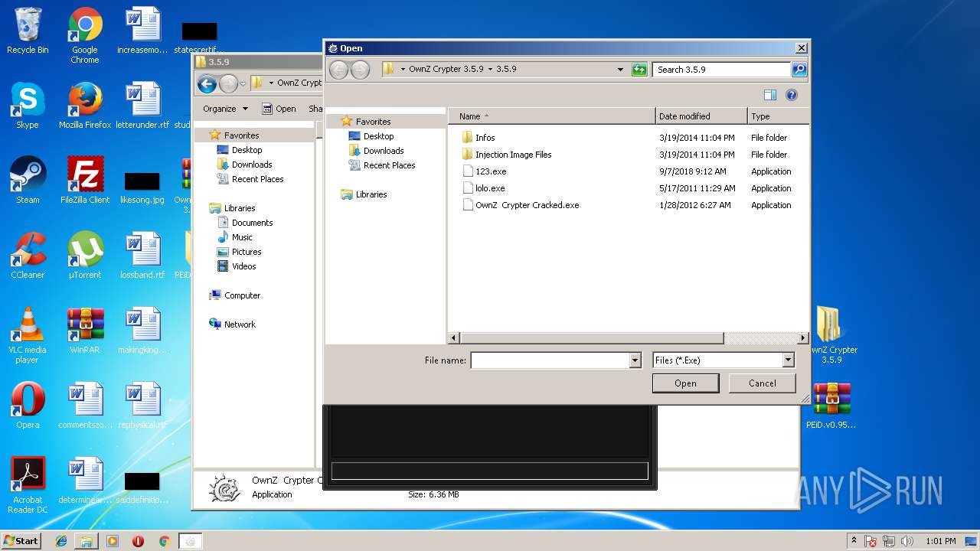Select Desktop in Open dialog navigation
The image size is (980, 551).
[371, 136]
